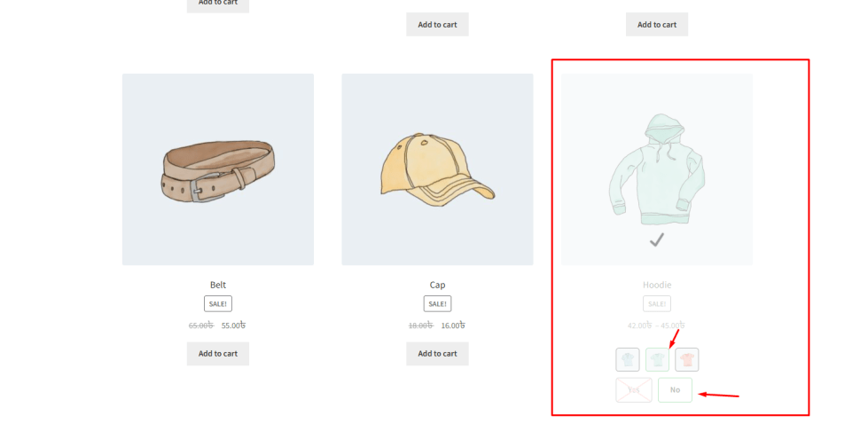Click the Add to cart button above the Cap
This screenshot has height=431, width=868.
coord(437,24)
